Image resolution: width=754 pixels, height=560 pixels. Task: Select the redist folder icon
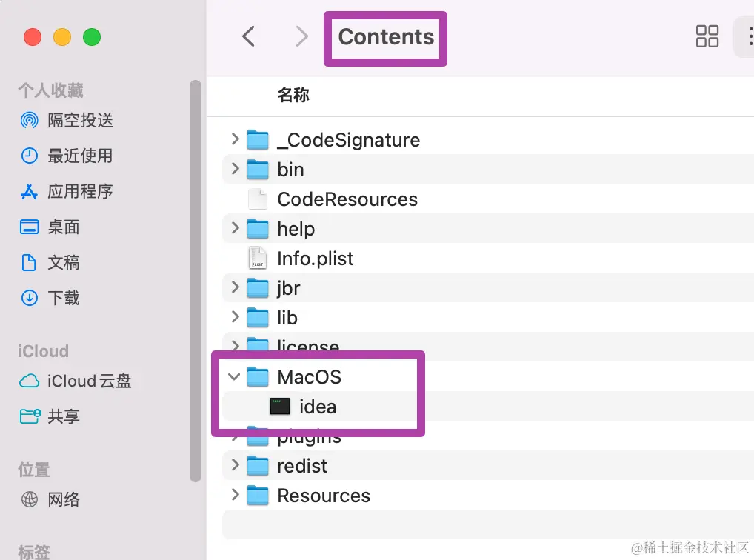(258, 466)
